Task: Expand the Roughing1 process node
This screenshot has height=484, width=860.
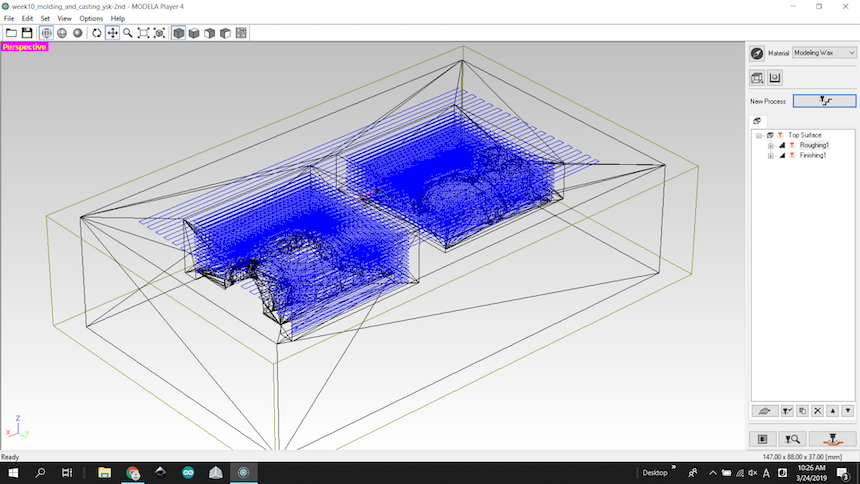Action: 770,145
